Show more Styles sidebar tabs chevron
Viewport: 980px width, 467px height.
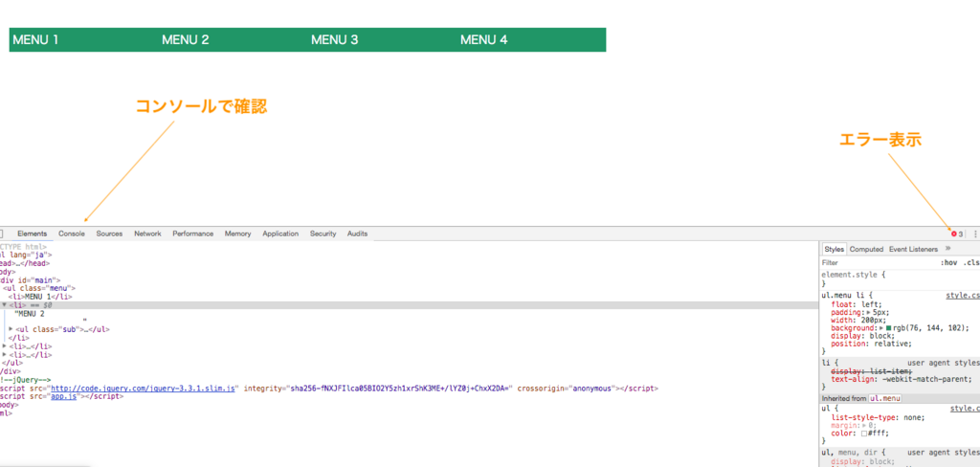click(948, 248)
